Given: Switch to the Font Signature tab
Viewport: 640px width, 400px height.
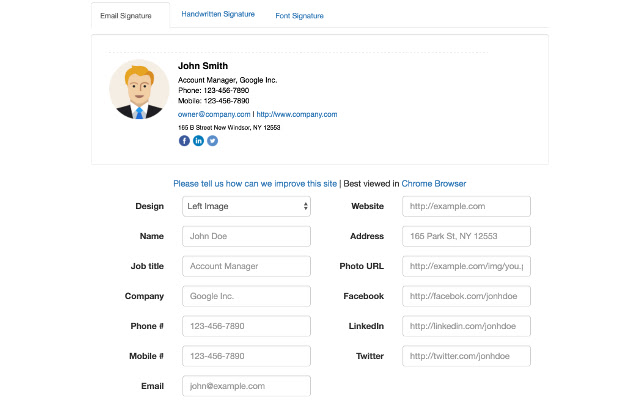Looking at the screenshot, I should click(x=300, y=16).
